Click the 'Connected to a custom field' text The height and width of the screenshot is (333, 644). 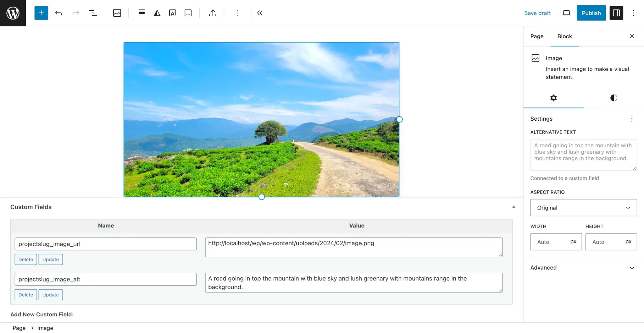click(x=564, y=178)
